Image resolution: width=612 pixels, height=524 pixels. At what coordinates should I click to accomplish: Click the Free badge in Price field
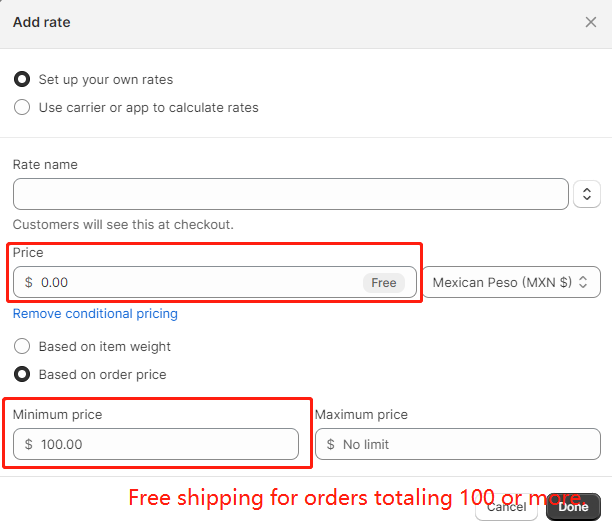[384, 282]
